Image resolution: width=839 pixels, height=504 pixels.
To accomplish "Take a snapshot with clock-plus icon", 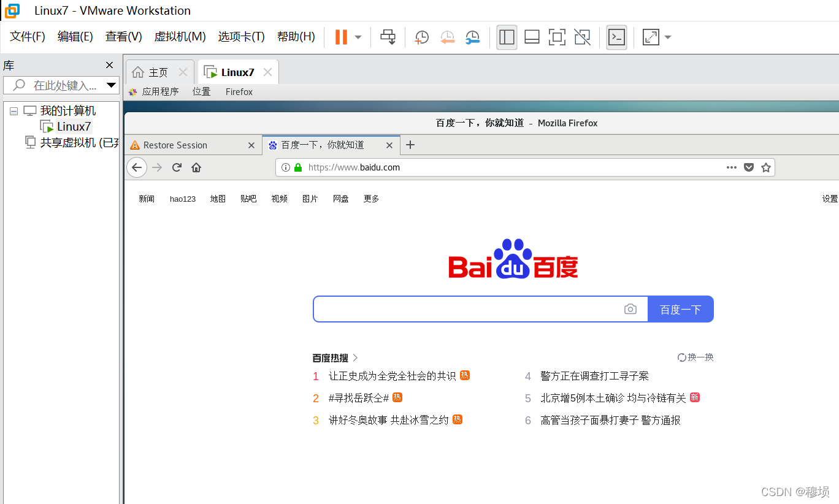I will point(421,37).
